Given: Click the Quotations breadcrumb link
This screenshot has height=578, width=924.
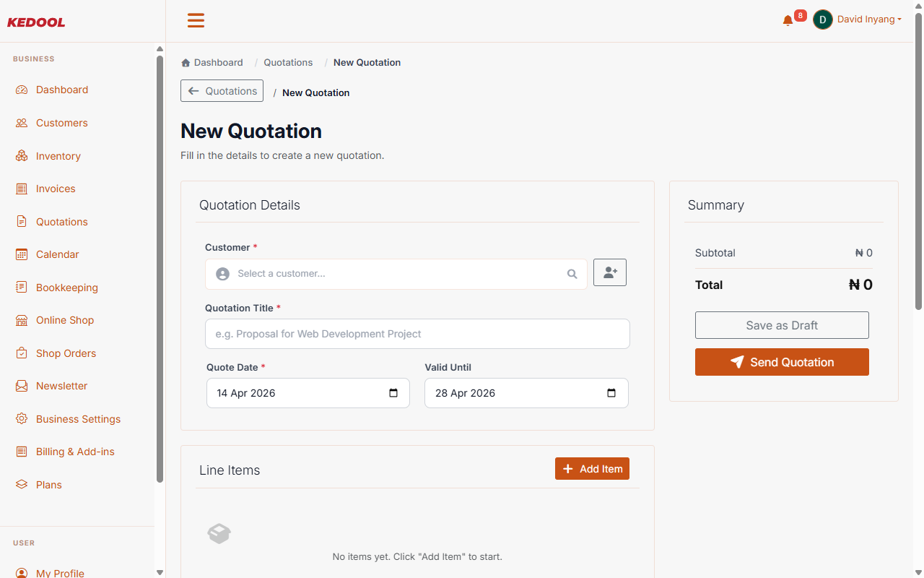Looking at the screenshot, I should click(x=288, y=63).
